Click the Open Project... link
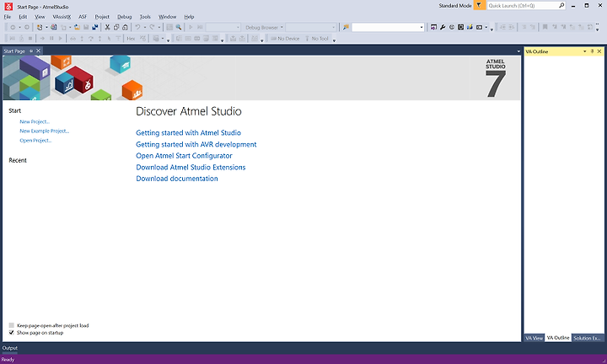Viewport: 607px width, 364px height. pyautogui.click(x=35, y=141)
